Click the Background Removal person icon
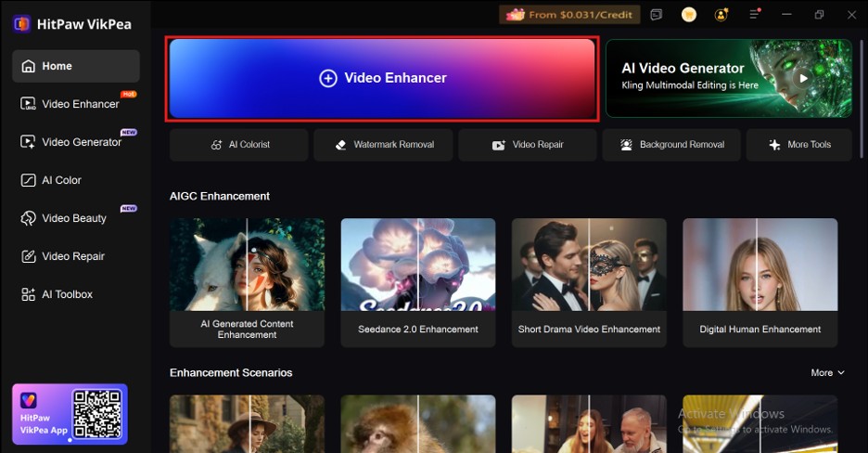The width and height of the screenshot is (868, 453). [x=626, y=145]
